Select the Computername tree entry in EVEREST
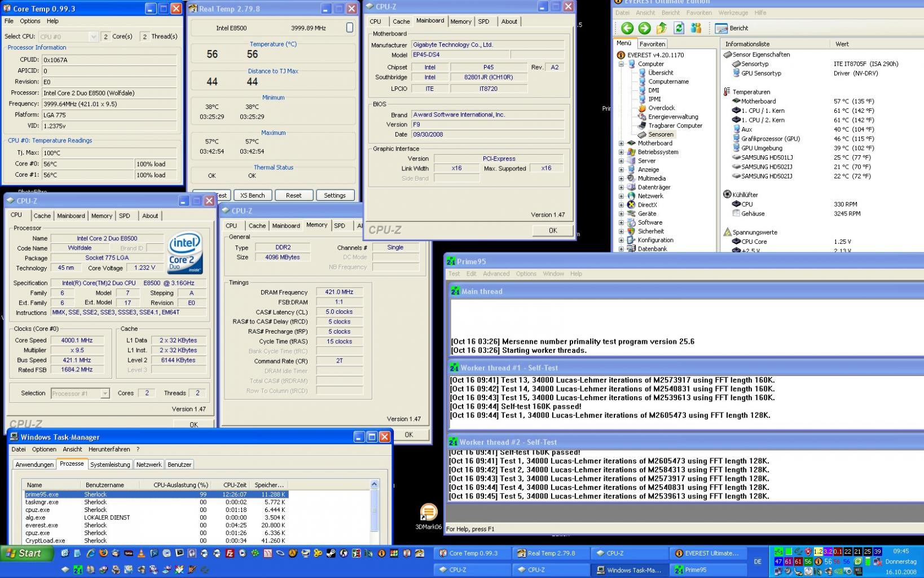924x578 pixels. click(663, 81)
